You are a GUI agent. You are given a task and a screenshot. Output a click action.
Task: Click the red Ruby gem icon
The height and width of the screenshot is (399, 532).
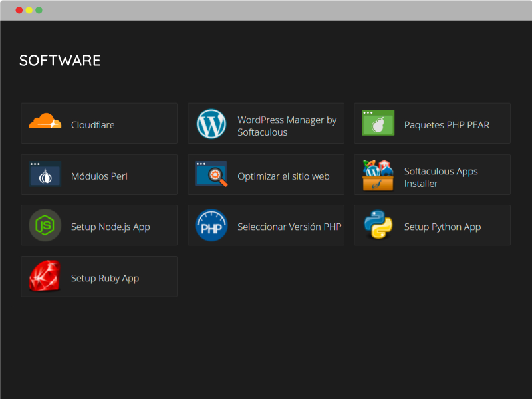[45, 276]
